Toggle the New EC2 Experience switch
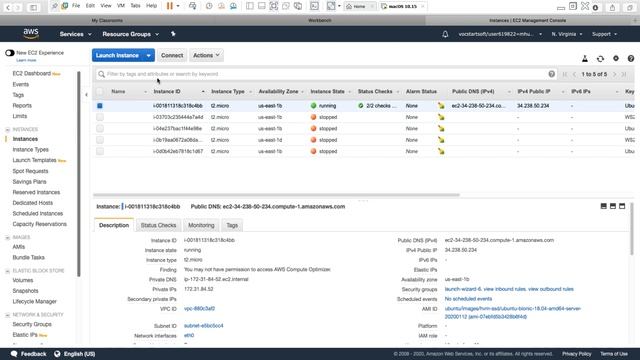 click(x=10, y=53)
